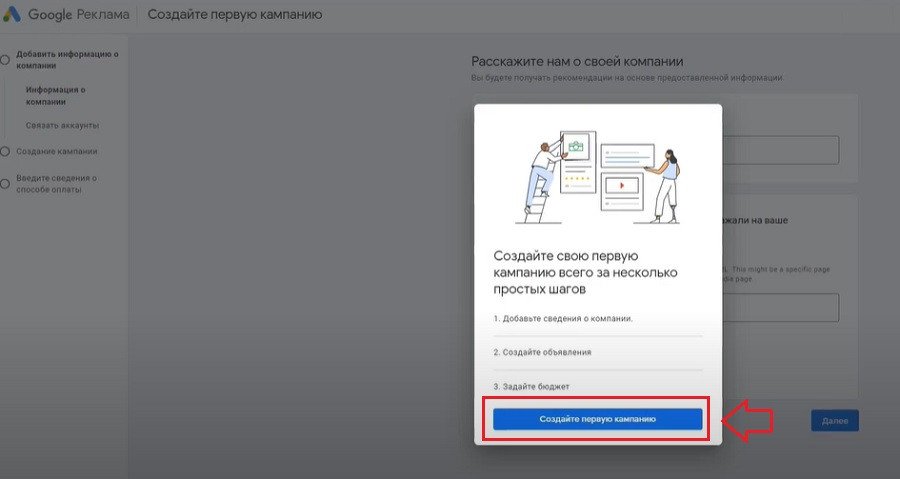Screen dimensions: 900x479
Task: Click the 'Далее' button behind the dialog
Action: pyautogui.click(x=835, y=420)
